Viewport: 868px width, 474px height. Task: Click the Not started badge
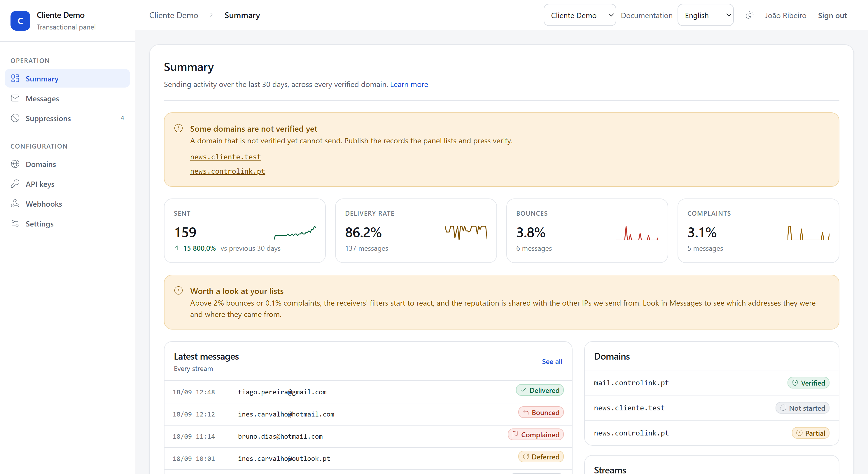(x=802, y=408)
